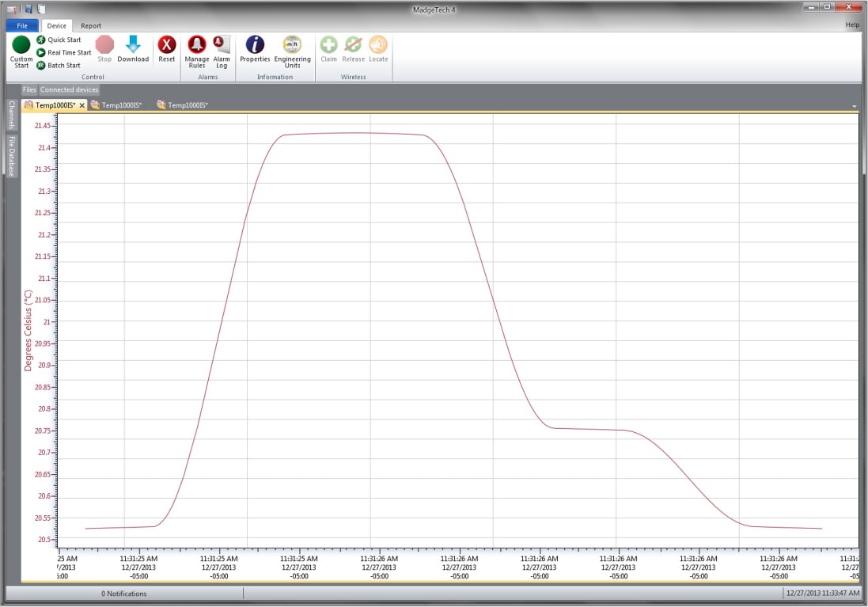Stop the connected device logging
The image size is (868, 607).
click(104, 49)
